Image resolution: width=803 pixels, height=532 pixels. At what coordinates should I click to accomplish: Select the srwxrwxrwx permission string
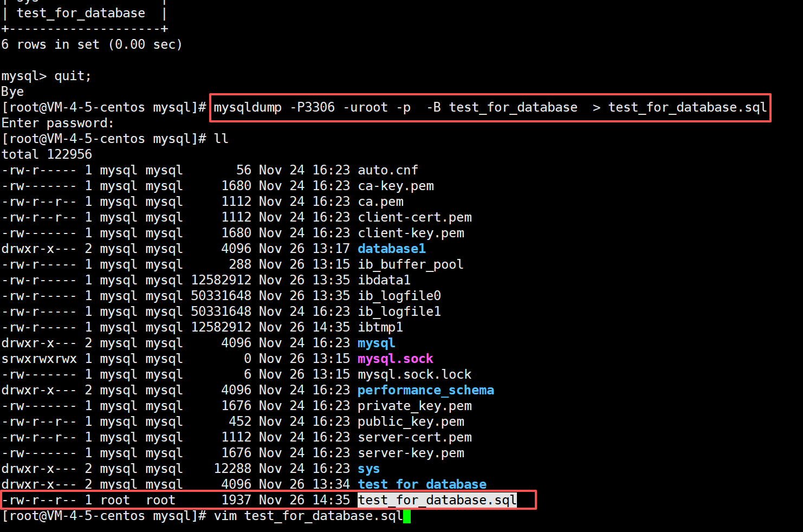39,359
